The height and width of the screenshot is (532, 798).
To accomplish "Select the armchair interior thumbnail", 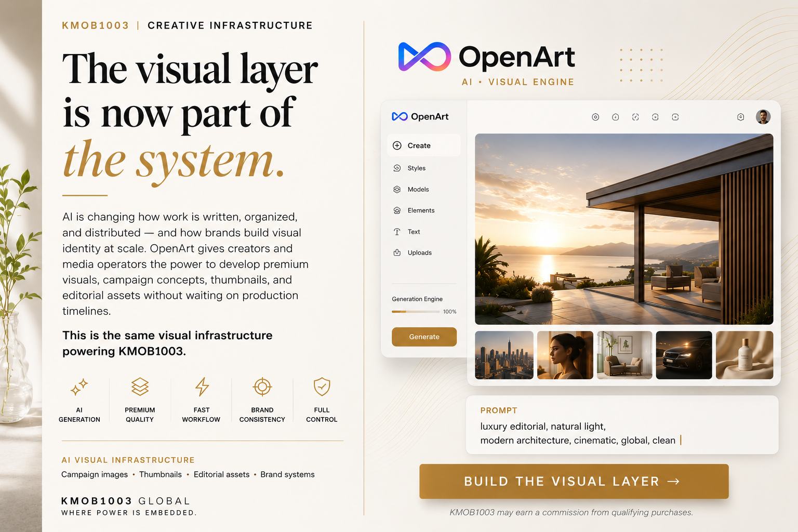I will click(624, 355).
